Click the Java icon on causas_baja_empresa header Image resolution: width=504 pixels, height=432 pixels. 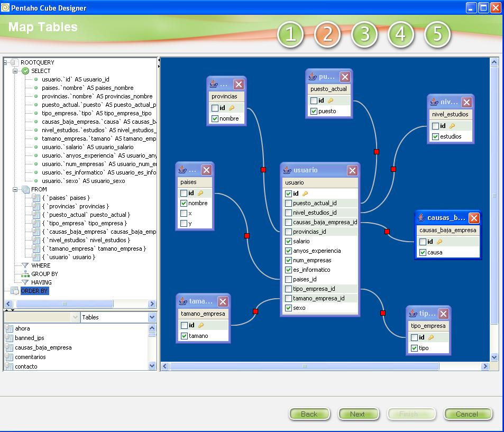pyautogui.click(x=421, y=218)
